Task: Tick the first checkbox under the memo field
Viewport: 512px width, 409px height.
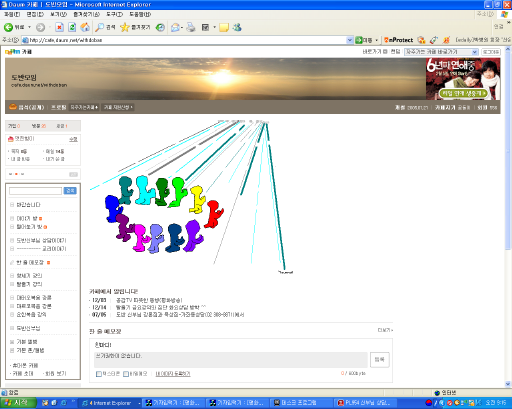Action: click(99, 374)
